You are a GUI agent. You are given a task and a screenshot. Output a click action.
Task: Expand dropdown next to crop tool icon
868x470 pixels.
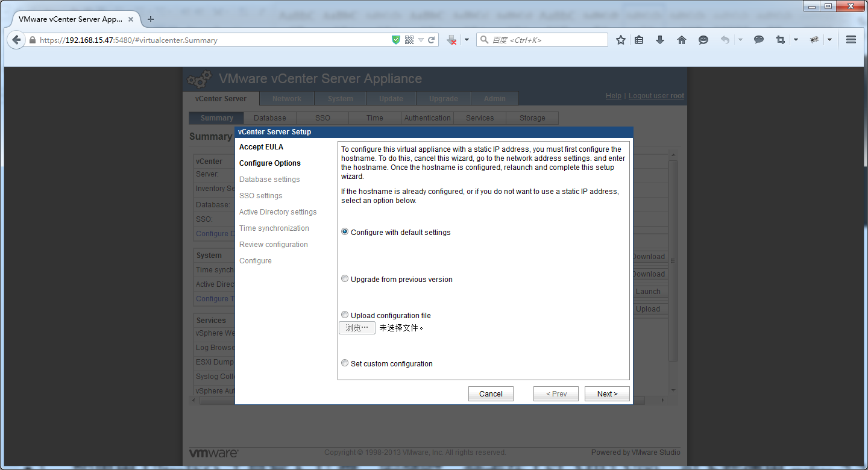click(x=796, y=40)
